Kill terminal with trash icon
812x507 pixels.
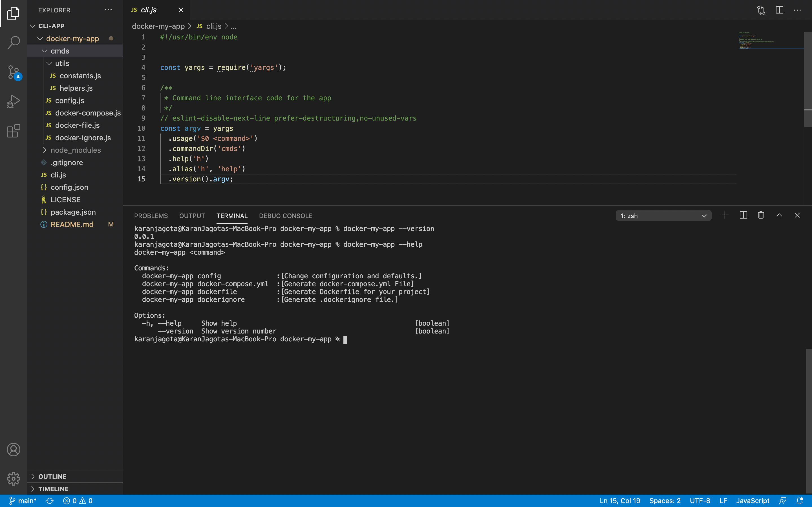(x=761, y=215)
